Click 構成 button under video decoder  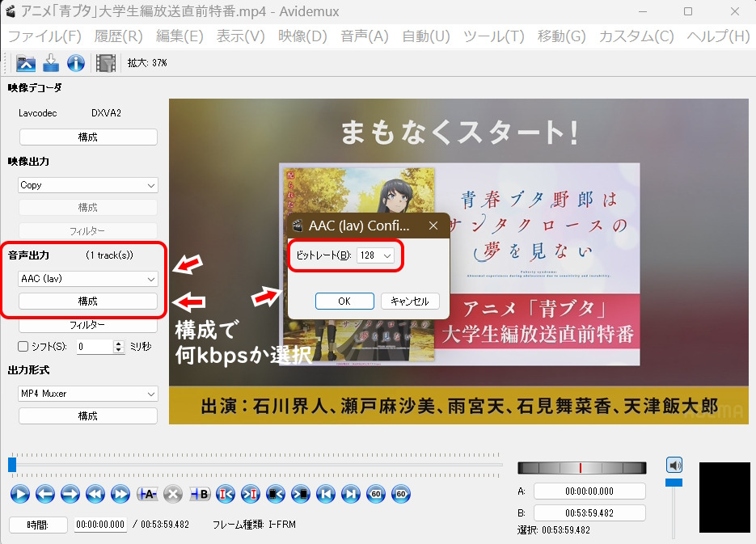(x=88, y=137)
